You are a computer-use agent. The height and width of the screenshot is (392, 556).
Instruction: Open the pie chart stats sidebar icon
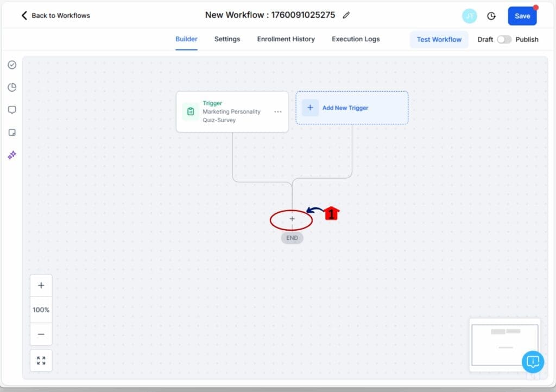tap(12, 87)
